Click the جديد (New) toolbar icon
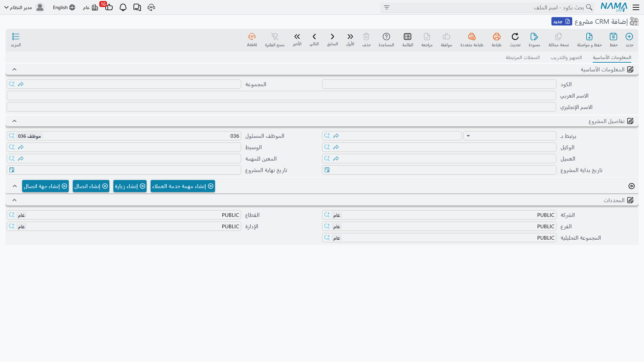644x362 pixels. [x=629, y=37]
